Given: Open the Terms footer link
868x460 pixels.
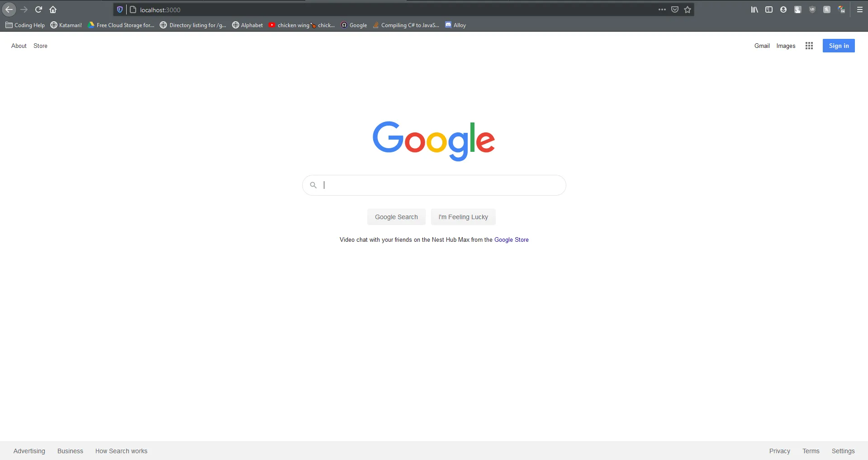Looking at the screenshot, I should (x=811, y=451).
